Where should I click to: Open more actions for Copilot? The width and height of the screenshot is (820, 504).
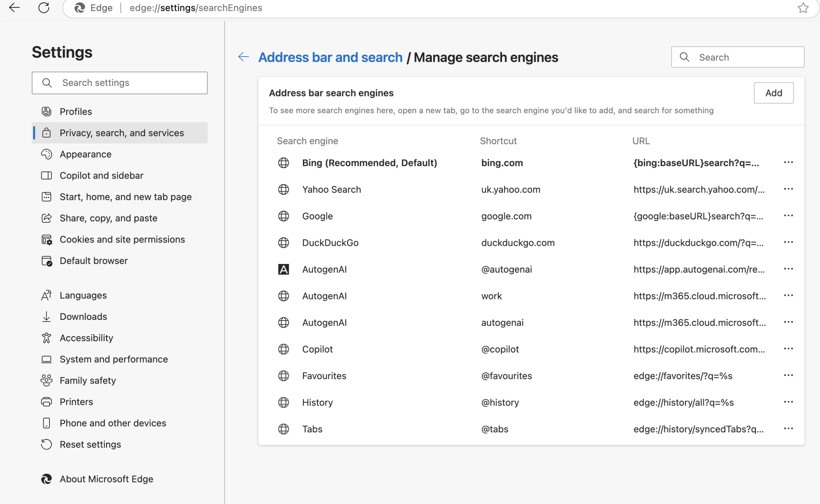(x=788, y=349)
